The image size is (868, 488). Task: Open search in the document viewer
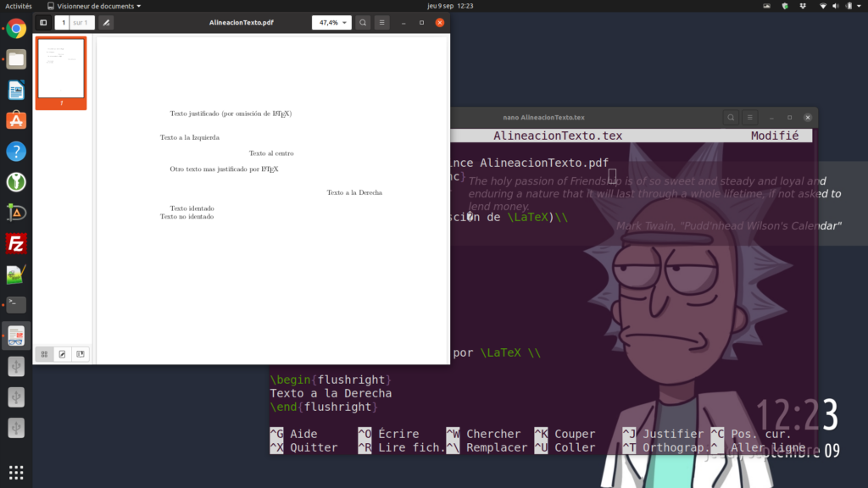point(363,23)
